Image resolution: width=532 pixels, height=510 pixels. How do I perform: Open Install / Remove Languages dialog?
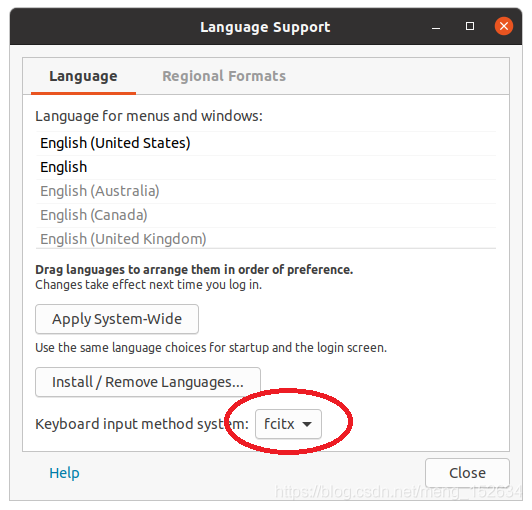(148, 382)
